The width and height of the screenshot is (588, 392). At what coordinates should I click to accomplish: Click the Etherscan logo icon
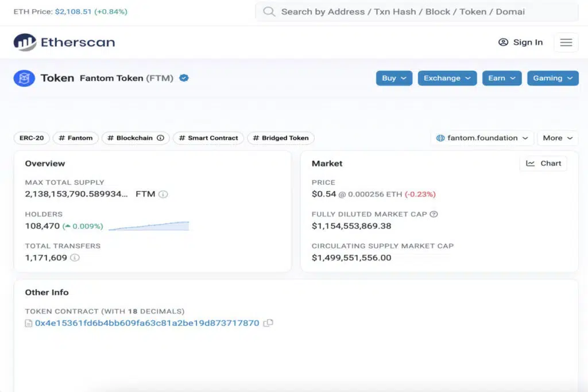point(25,42)
